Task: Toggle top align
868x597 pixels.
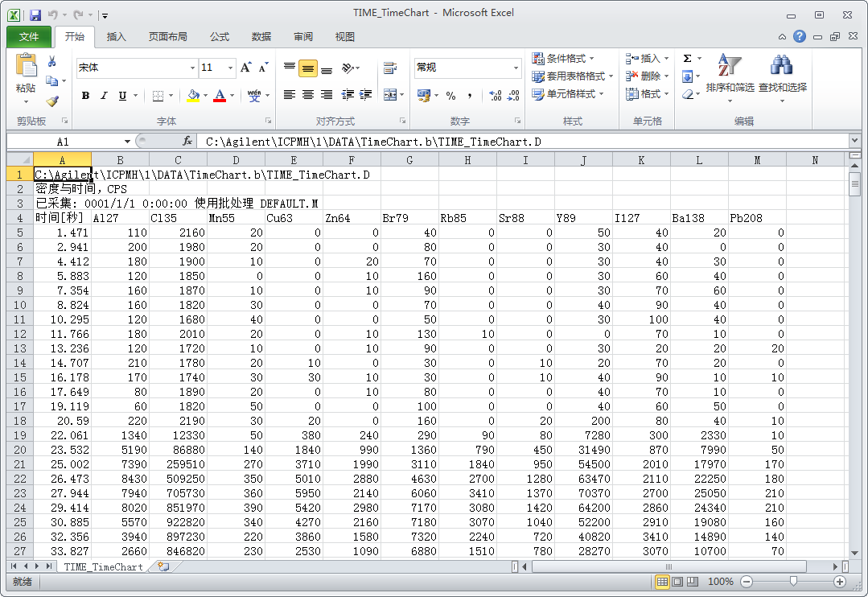Action: point(289,68)
